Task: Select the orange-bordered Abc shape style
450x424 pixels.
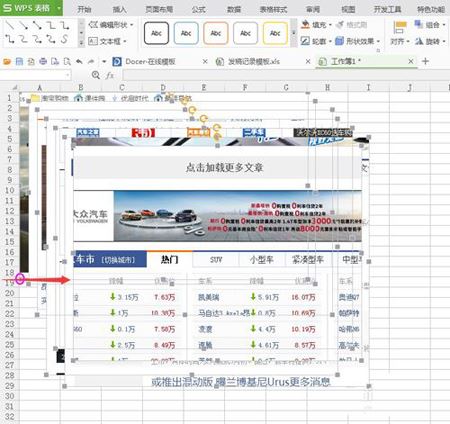Action: click(216, 33)
